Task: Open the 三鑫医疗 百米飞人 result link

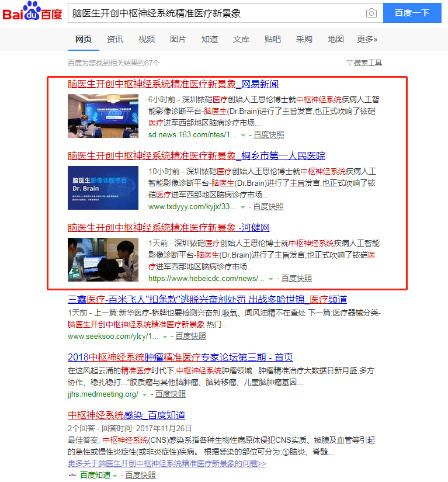Action: point(207,299)
